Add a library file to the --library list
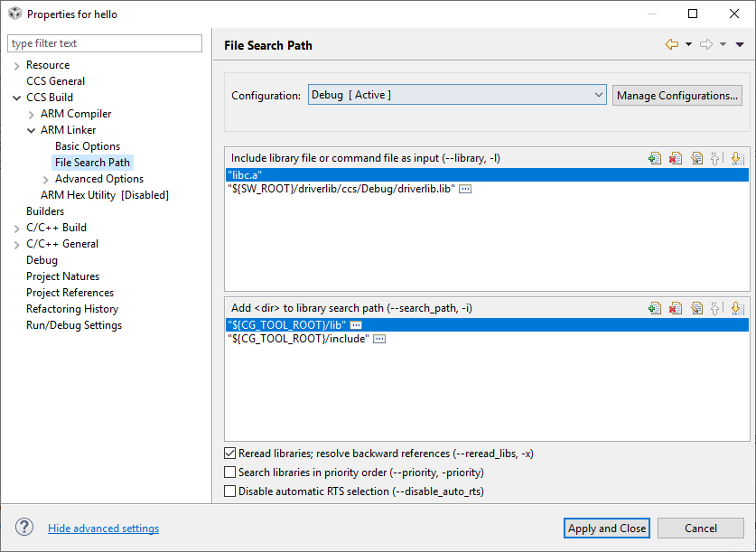The image size is (756, 552). point(655,158)
